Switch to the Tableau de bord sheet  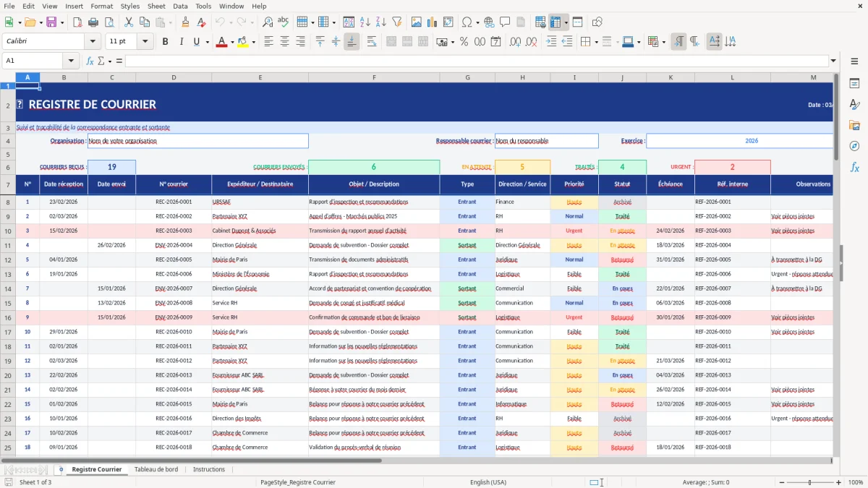[x=156, y=469]
